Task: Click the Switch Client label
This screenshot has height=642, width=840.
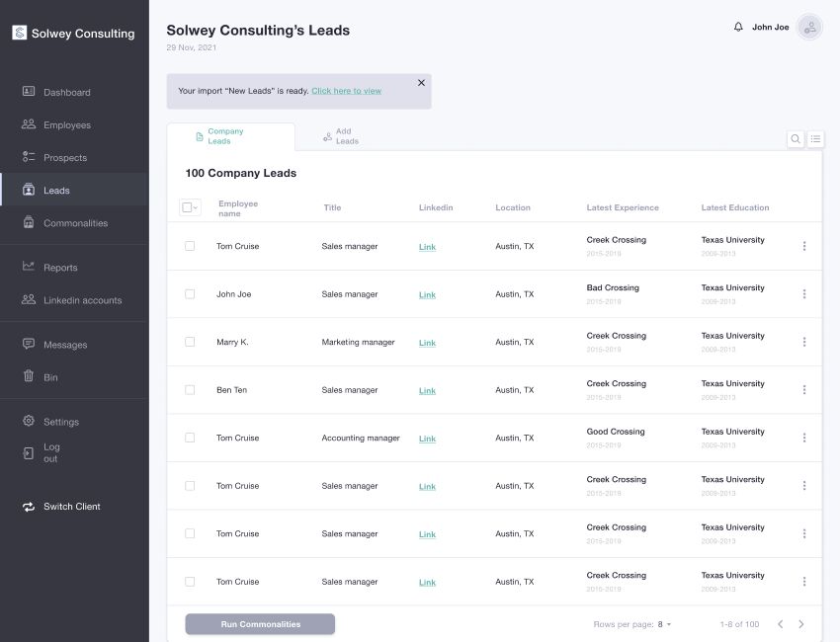Action: [x=72, y=507]
